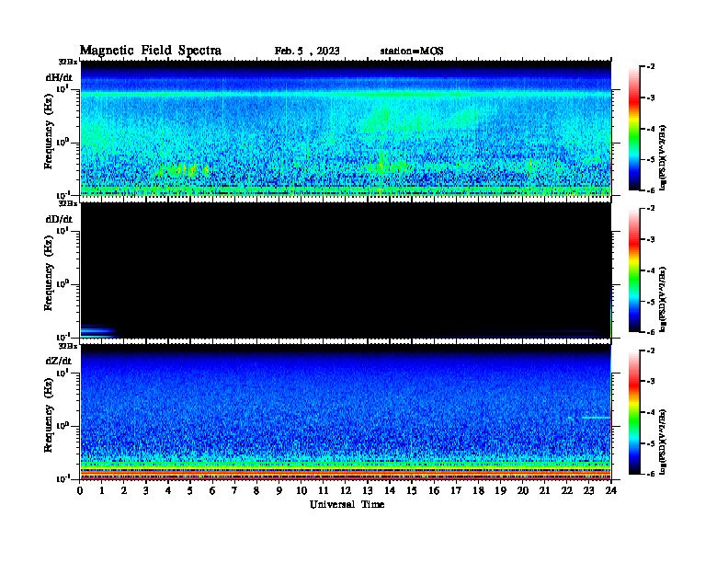Image resolution: width=728 pixels, height=563 pixels.
Task: Click hour 22 on the Universal Time axis
Action: click(x=567, y=490)
